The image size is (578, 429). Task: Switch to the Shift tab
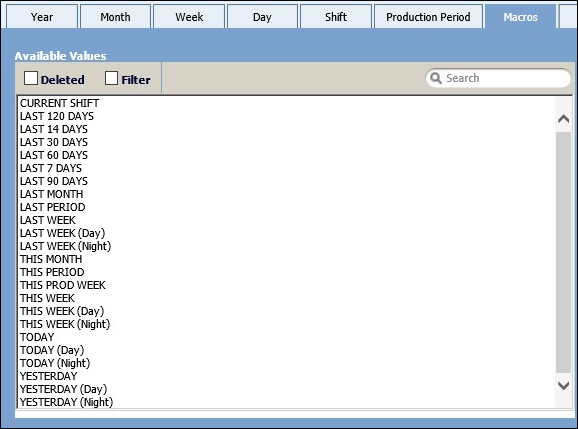336,17
